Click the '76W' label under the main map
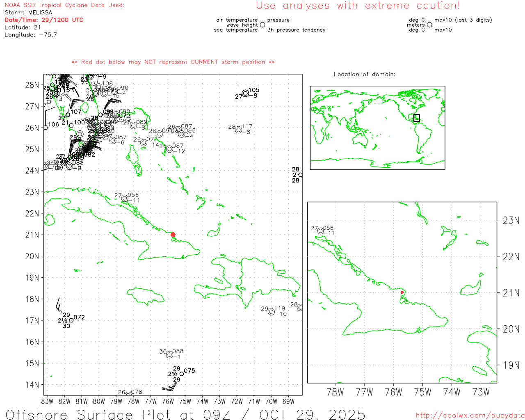This screenshot has width=525, height=420. (168, 402)
